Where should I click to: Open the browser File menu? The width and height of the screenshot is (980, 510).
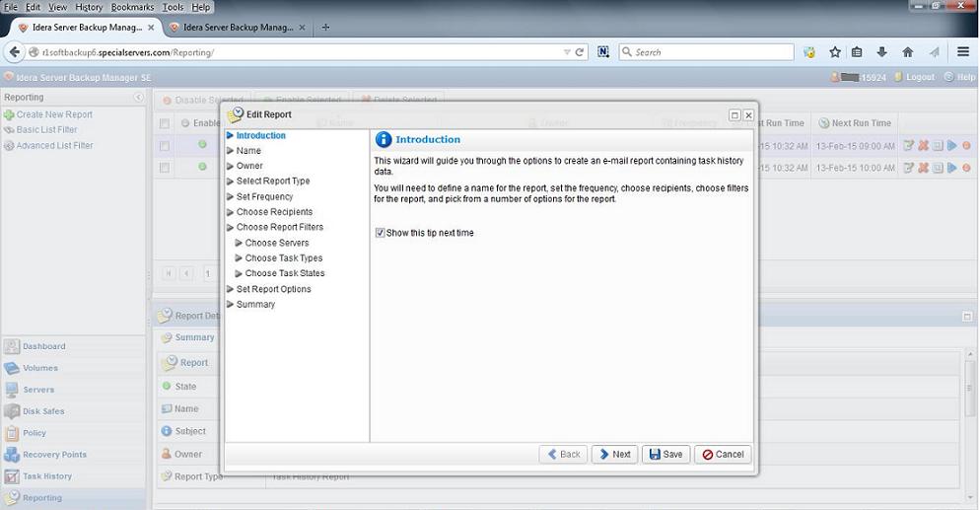tap(11, 7)
